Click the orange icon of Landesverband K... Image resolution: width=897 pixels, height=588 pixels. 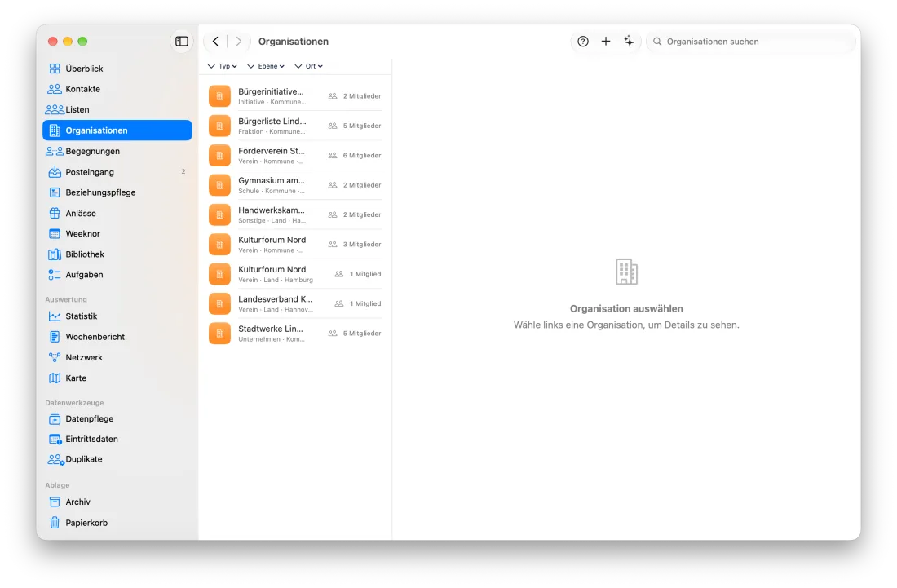tap(219, 304)
